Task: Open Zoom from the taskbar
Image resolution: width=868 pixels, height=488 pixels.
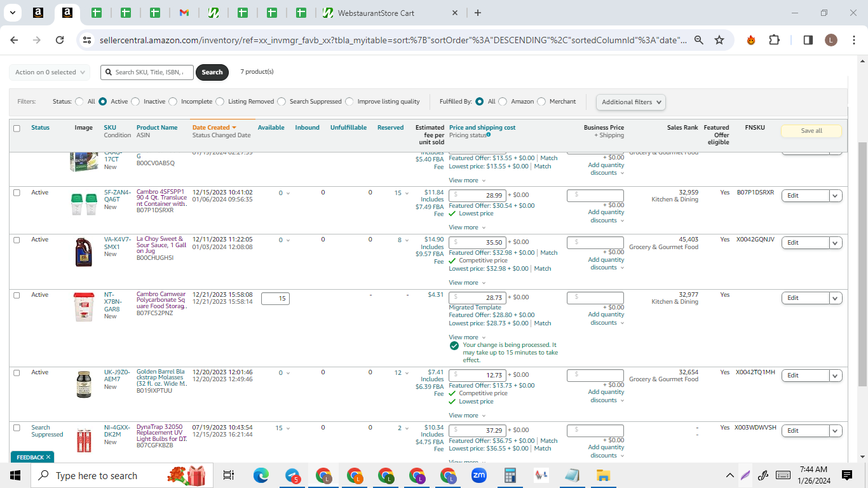Action: (x=478, y=475)
